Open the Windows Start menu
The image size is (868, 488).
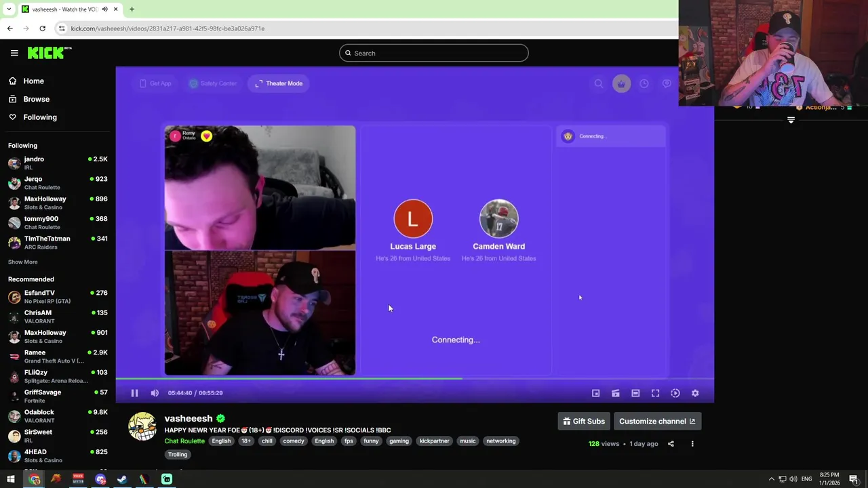tap(11, 479)
